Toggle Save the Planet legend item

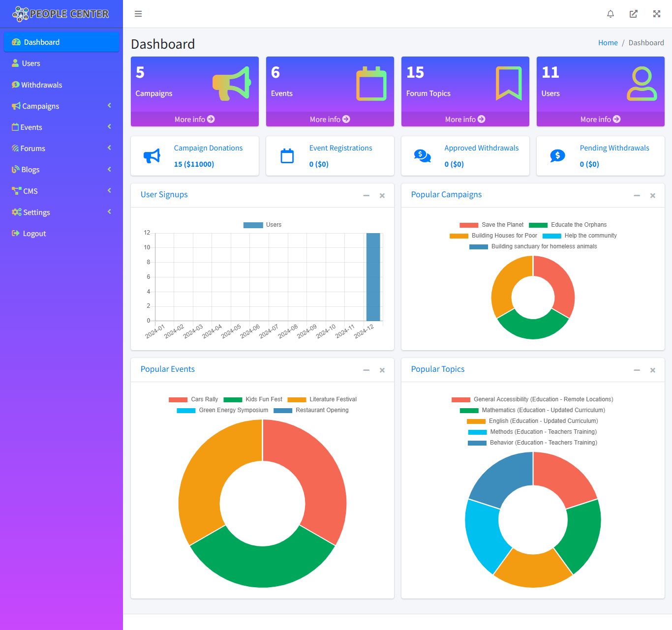click(x=491, y=225)
